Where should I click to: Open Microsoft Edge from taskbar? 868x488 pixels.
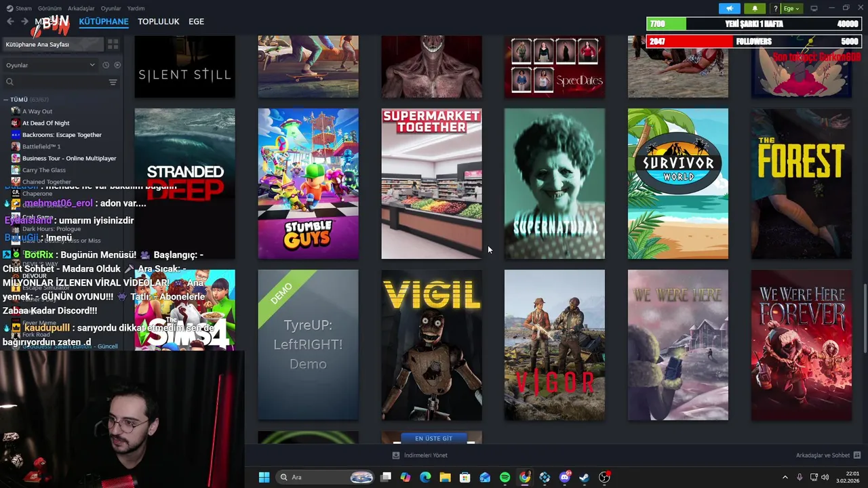tap(425, 477)
